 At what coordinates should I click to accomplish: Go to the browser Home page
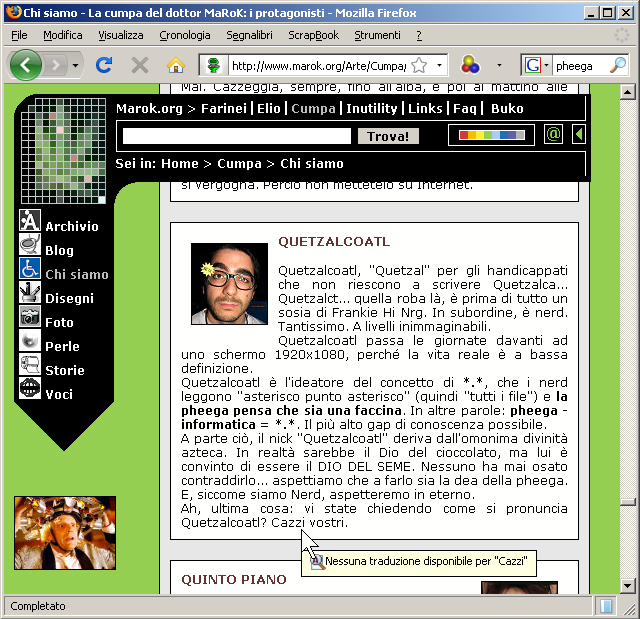pos(175,66)
